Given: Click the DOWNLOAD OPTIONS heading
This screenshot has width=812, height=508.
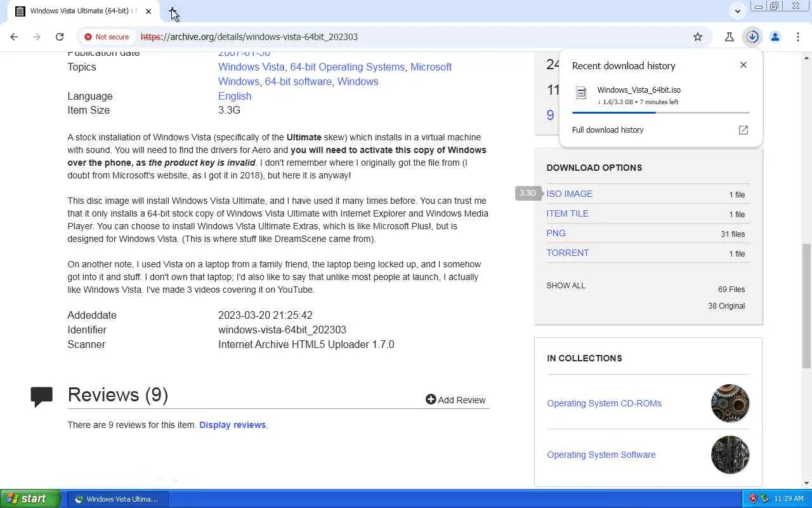Looking at the screenshot, I should (x=594, y=168).
